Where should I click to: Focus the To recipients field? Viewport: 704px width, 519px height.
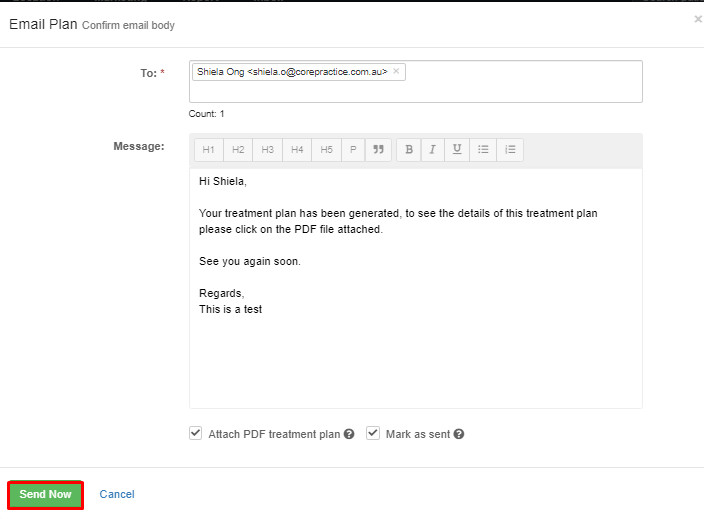coord(416,81)
